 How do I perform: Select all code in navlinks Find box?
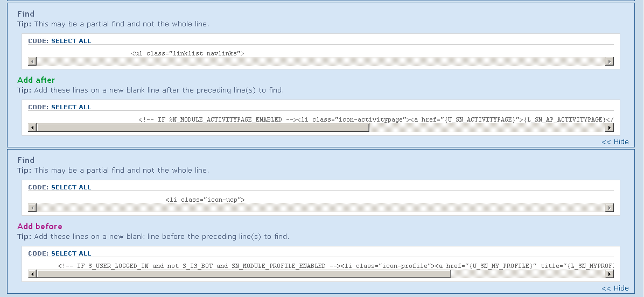(x=71, y=41)
